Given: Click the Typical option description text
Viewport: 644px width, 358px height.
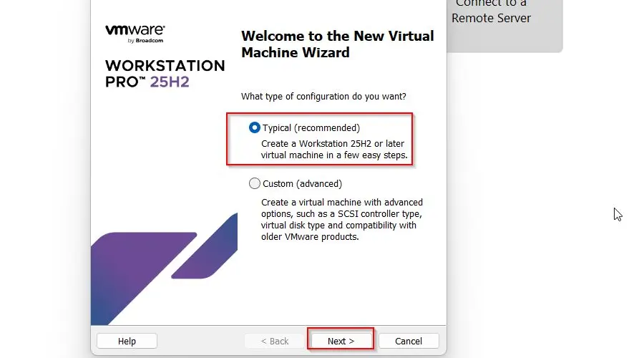Looking at the screenshot, I should [x=334, y=149].
